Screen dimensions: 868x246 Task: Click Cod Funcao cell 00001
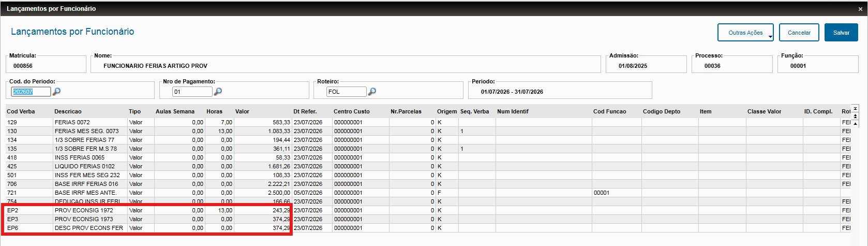click(617, 193)
